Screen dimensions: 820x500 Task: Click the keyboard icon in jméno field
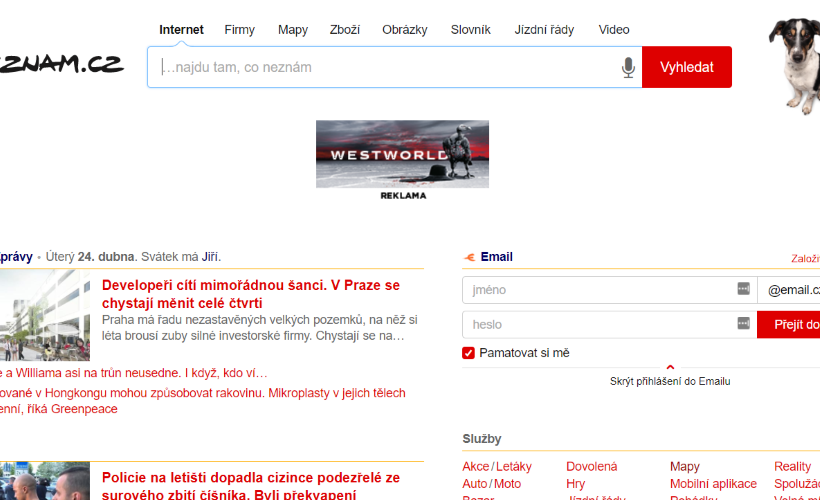tap(743, 290)
